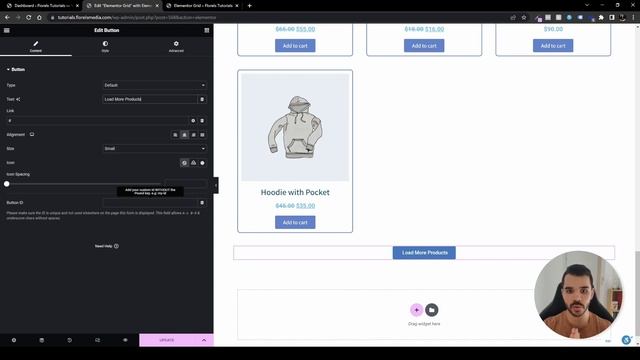The image size is (640, 360).
Task: Click the Icon Spacing slider handle
Action: pyautogui.click(x=7, y=184)
